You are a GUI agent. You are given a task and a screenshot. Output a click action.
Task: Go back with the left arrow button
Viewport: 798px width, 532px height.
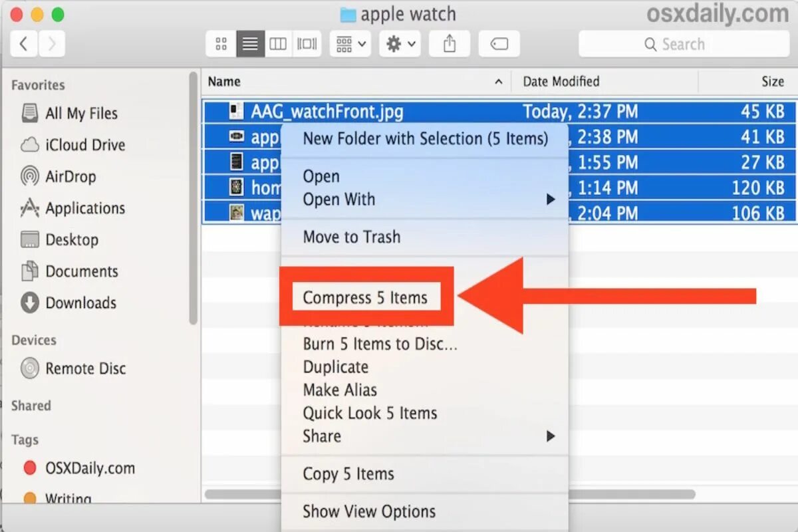coord(23,44)
